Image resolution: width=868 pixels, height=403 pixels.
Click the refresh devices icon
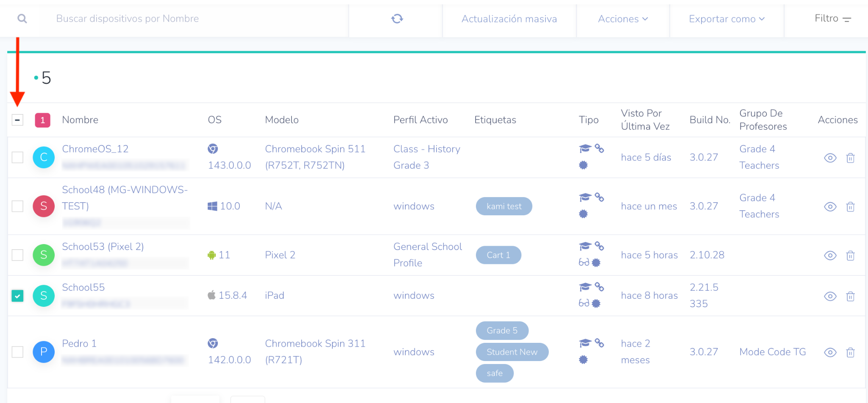pos(397,19)
